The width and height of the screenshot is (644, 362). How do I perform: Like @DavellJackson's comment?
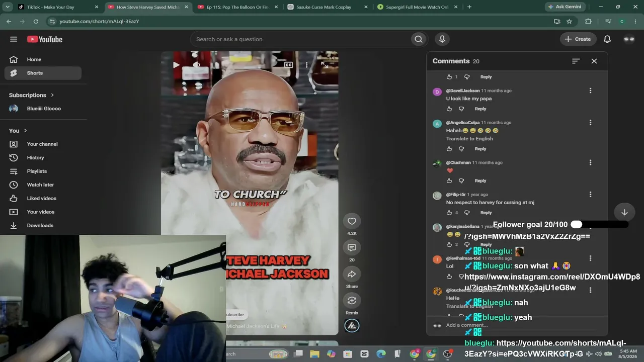coord(449,109)
